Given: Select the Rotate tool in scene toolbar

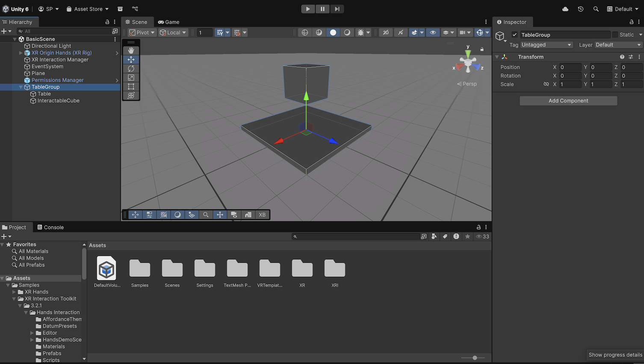Looking at the screenshot, I should click(131, 68).
